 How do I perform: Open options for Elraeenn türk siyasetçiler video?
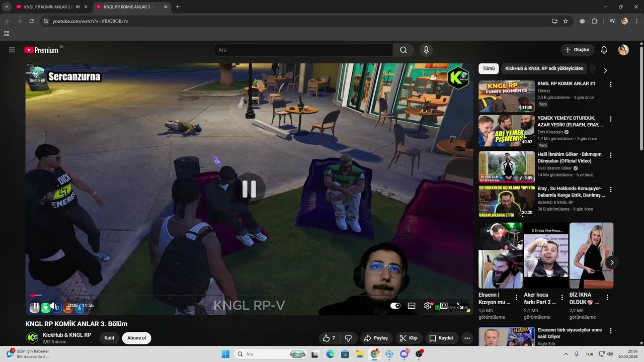coord(611,331)
